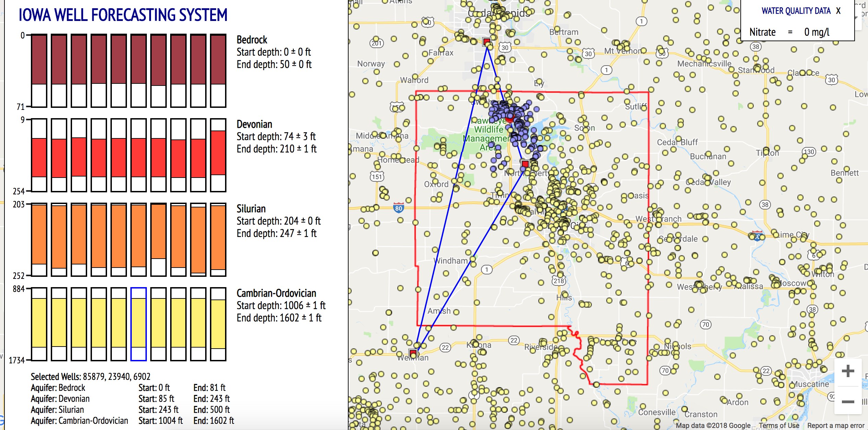Click the map zoom out minus button

848,401
